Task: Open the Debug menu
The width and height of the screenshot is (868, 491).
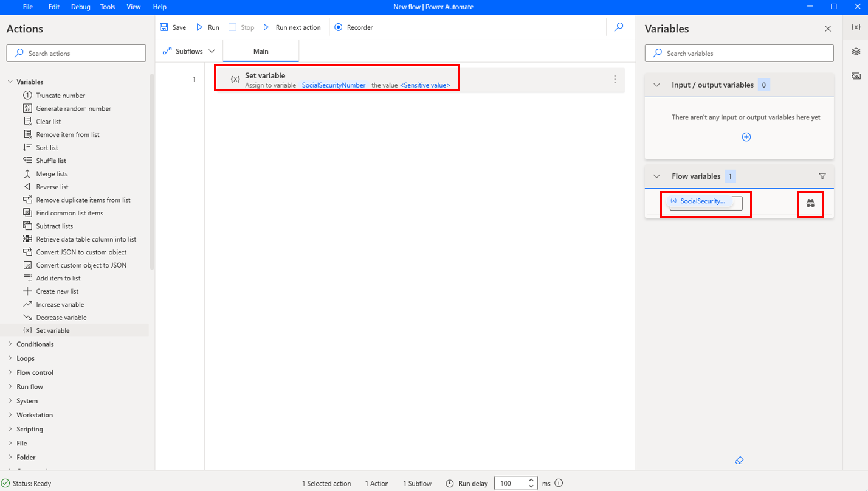Action: (x=80, y=7)
